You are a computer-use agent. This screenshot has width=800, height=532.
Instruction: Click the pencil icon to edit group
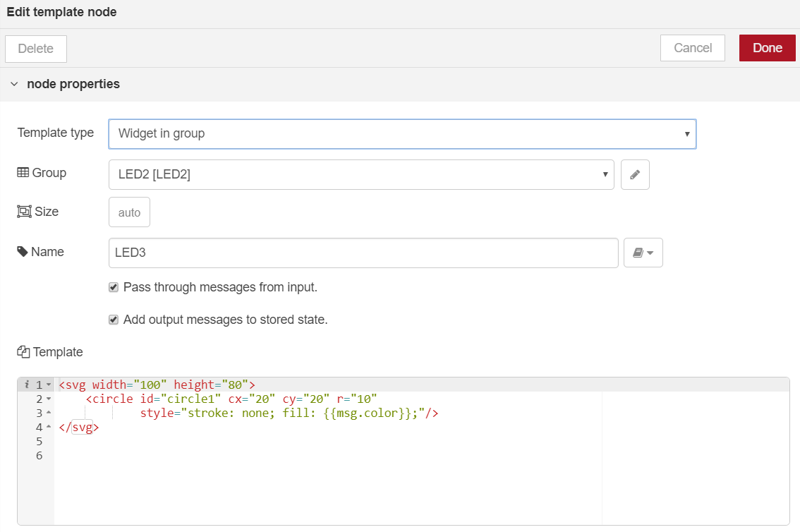pyautogui.click(x=635, y=175)
